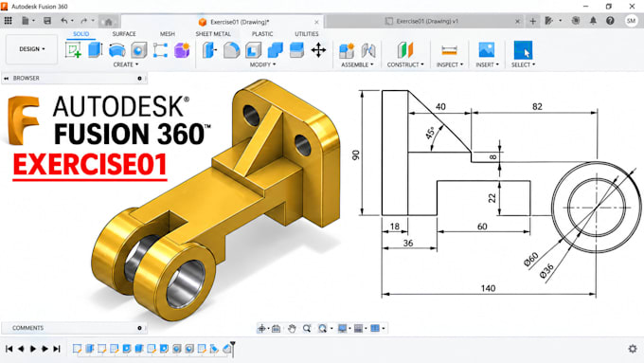Switch to the SHEET METAL tab
This screenshot has height=363, width=644.
click(213, 34)
